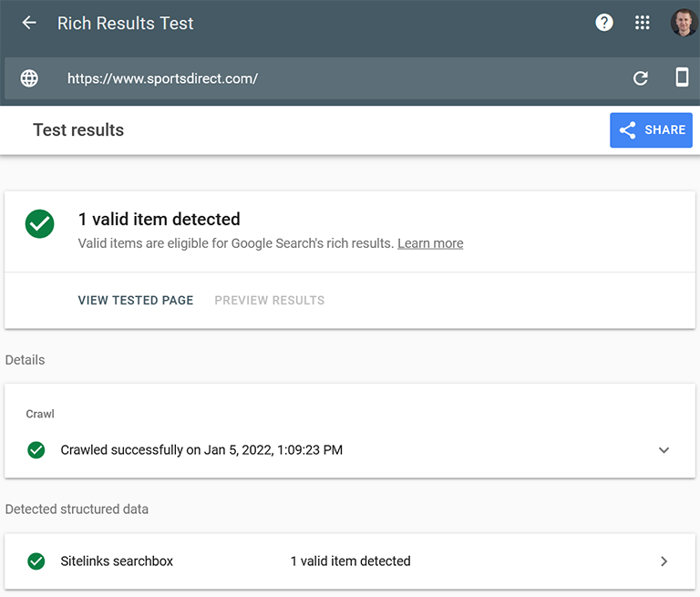Open VIEW TESTED PAGE

[136, 300]
